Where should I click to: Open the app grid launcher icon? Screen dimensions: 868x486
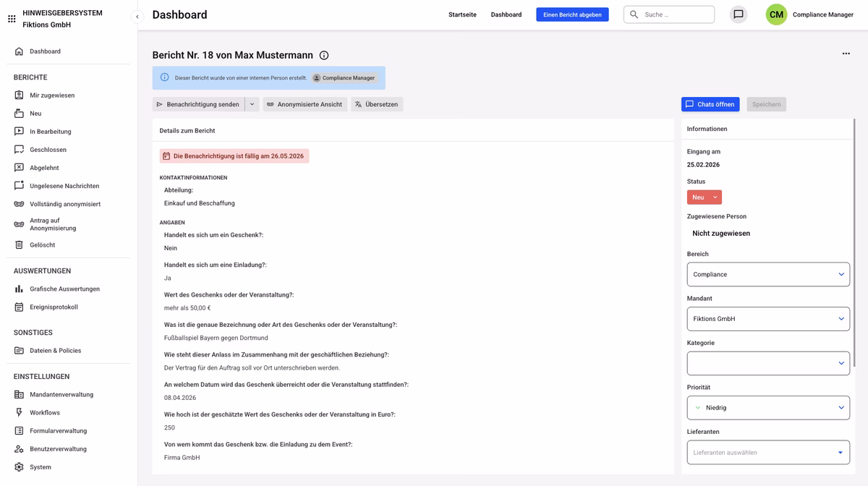pyautogui.click(x=12, y=19)
